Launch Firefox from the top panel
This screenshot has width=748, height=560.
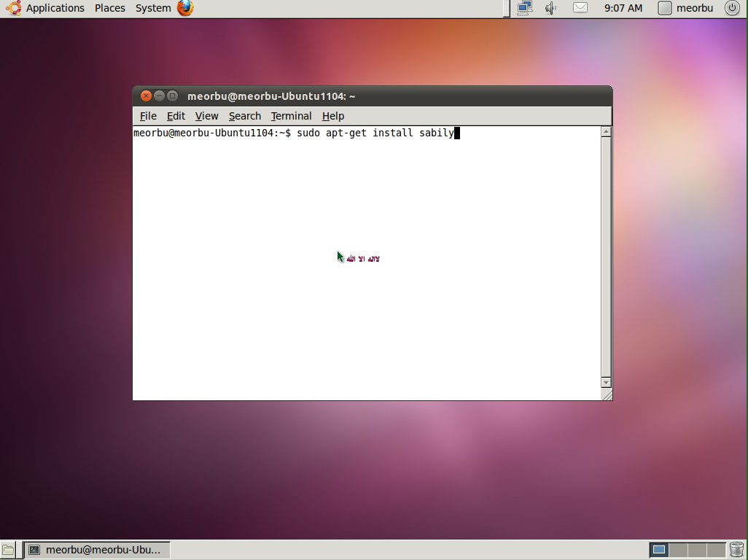tap(184, 8)
